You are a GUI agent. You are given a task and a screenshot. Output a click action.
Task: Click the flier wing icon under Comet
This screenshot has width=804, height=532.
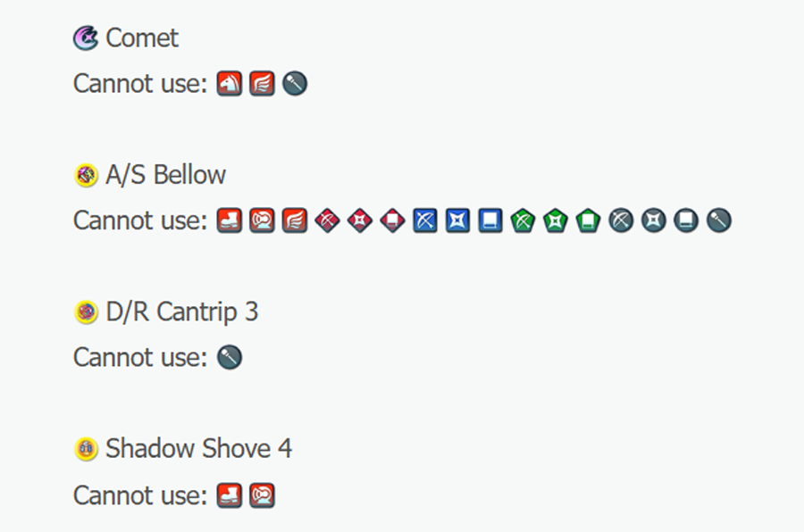[x=262, y=84]
